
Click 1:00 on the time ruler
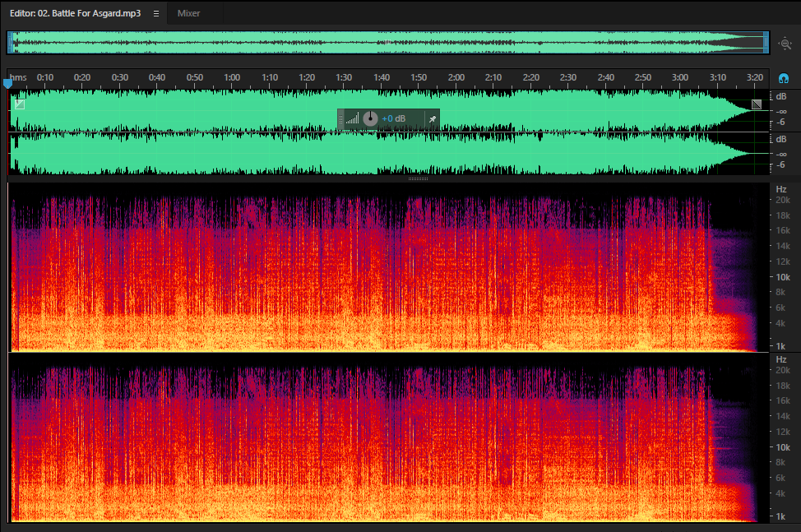tap(232, 77)
